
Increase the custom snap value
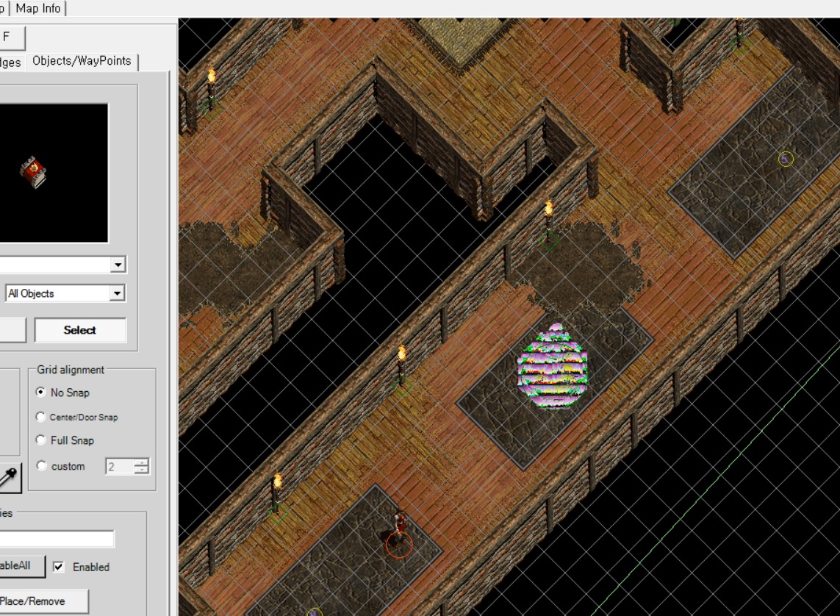(x=141, y=462)
